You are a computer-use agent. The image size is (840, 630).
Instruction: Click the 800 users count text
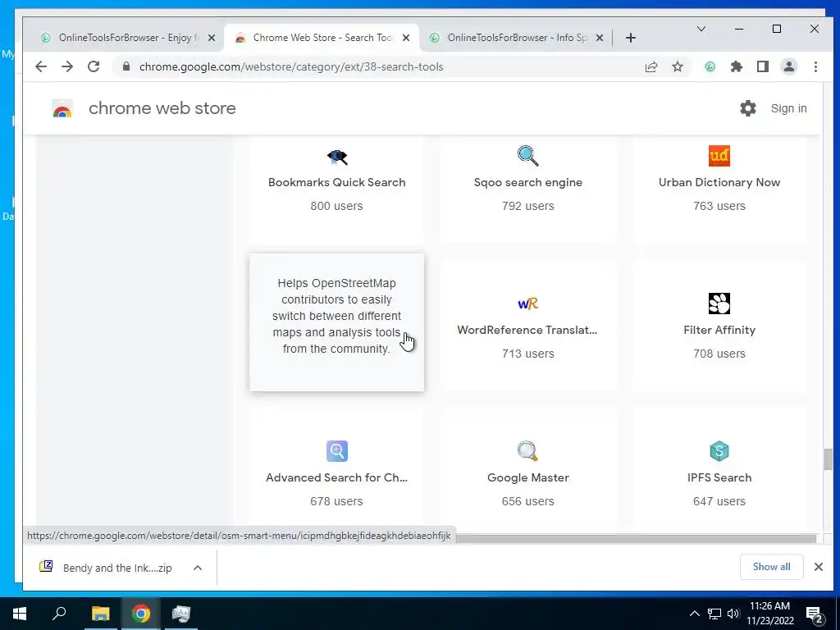tap(336, 206)
